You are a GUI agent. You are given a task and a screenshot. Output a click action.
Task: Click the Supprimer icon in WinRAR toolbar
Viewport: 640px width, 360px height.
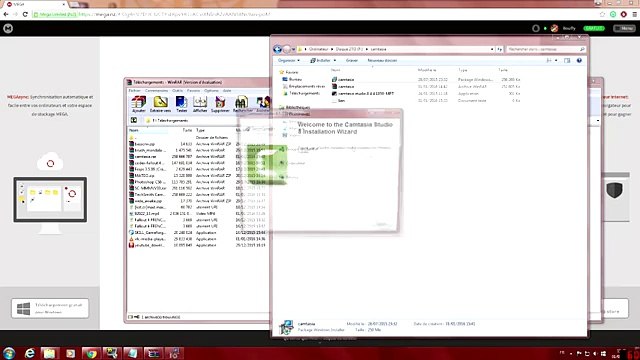pyautogui.click(x=220, y=104)
